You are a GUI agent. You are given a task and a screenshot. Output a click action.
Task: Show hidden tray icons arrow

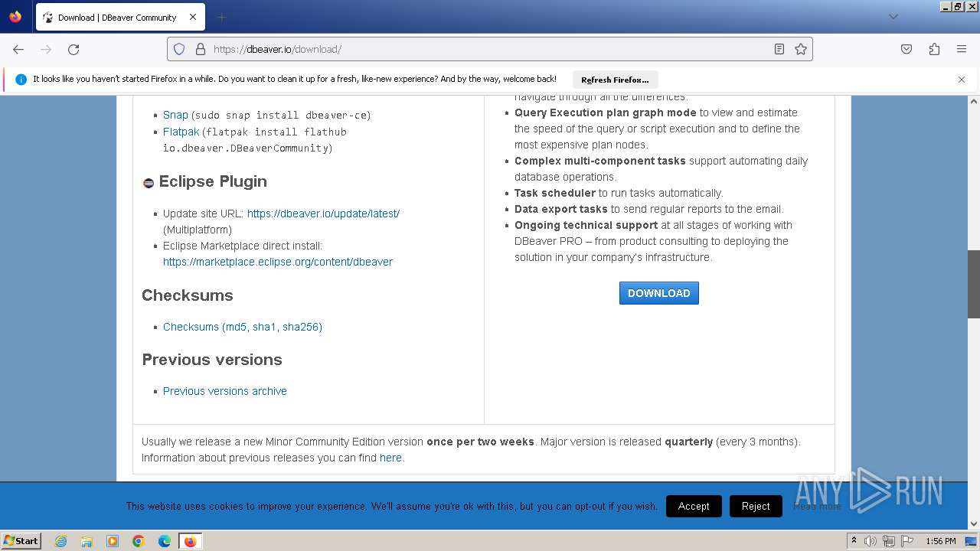854,541
